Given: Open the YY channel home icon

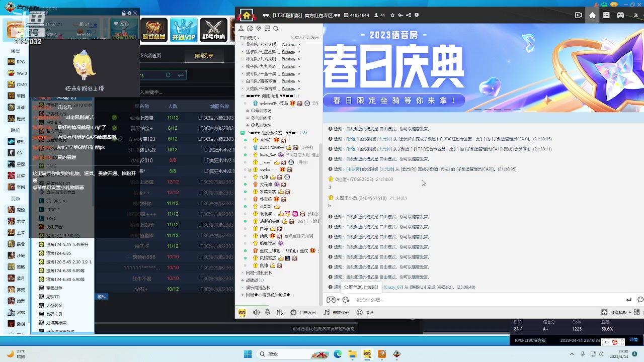Looking at the screenshot, I should (592, 15).
